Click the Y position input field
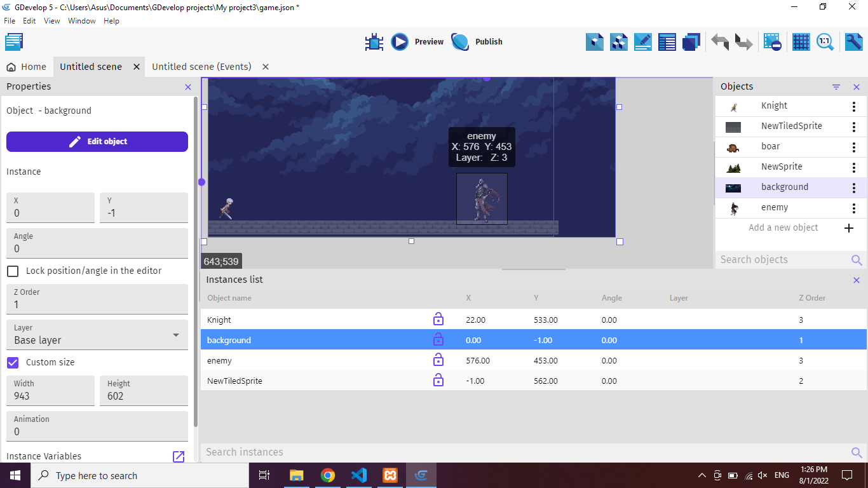Image resolution: width=868 pixels, height=488 pixels. [144, 208]
